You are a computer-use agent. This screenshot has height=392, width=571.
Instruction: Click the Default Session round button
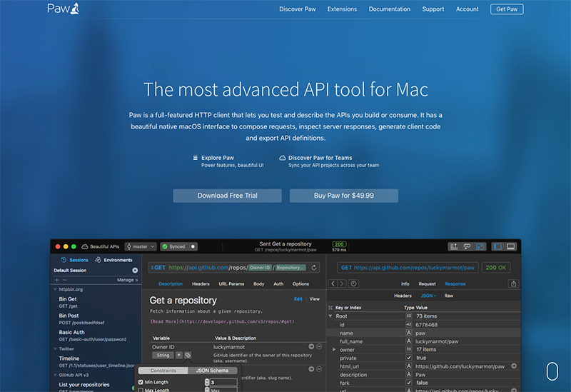click(135, 271)
